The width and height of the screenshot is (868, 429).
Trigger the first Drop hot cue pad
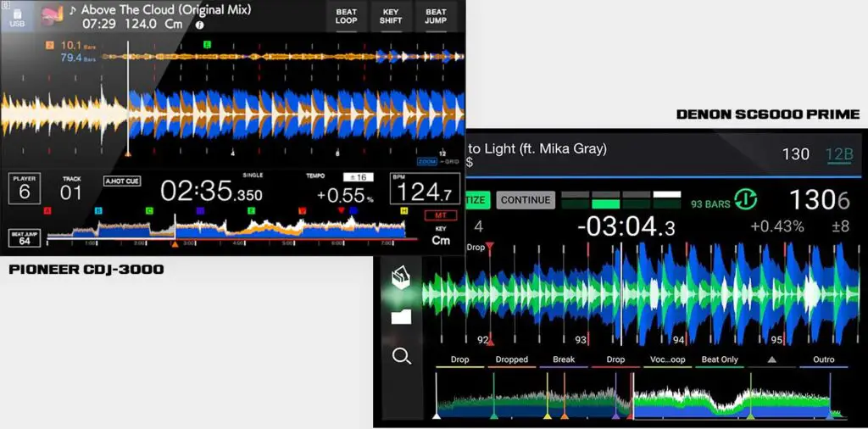point(459,360)
